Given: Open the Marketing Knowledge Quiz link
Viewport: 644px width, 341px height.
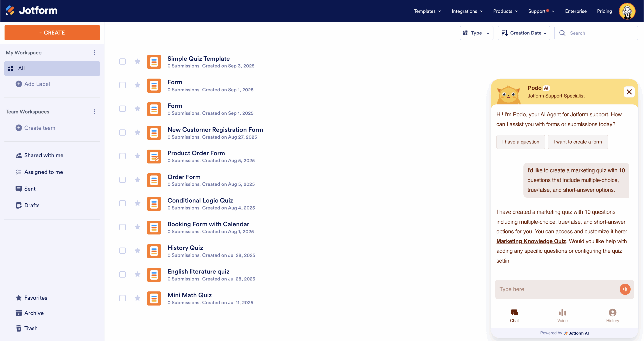Looking at the screenshot, I should [531, 241].
